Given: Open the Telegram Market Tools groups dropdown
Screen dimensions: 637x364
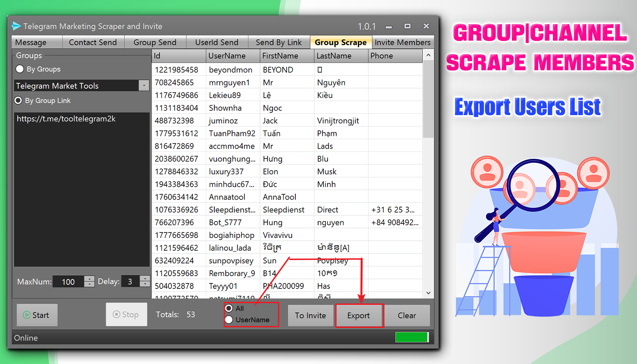Looking at the screenshot, I should 145,86.
